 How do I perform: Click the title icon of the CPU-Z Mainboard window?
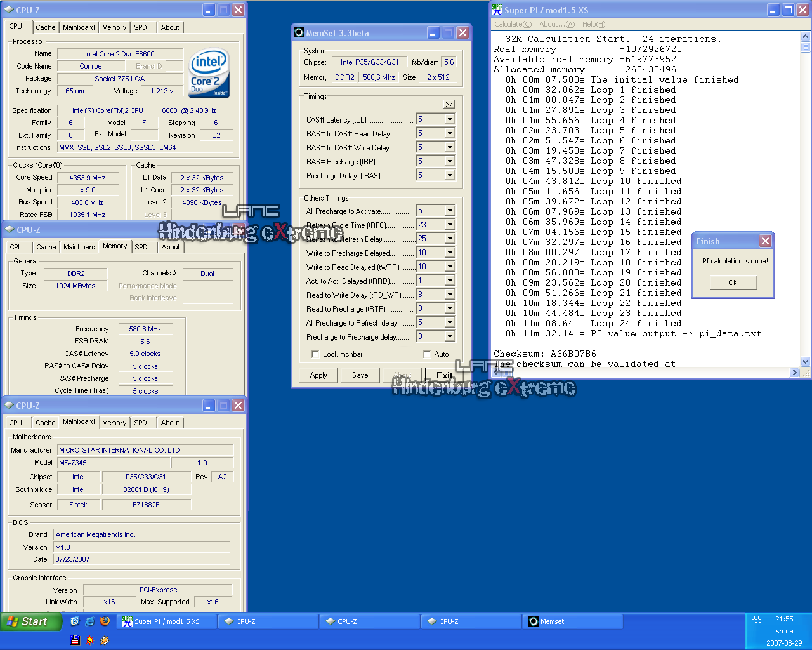9,406
